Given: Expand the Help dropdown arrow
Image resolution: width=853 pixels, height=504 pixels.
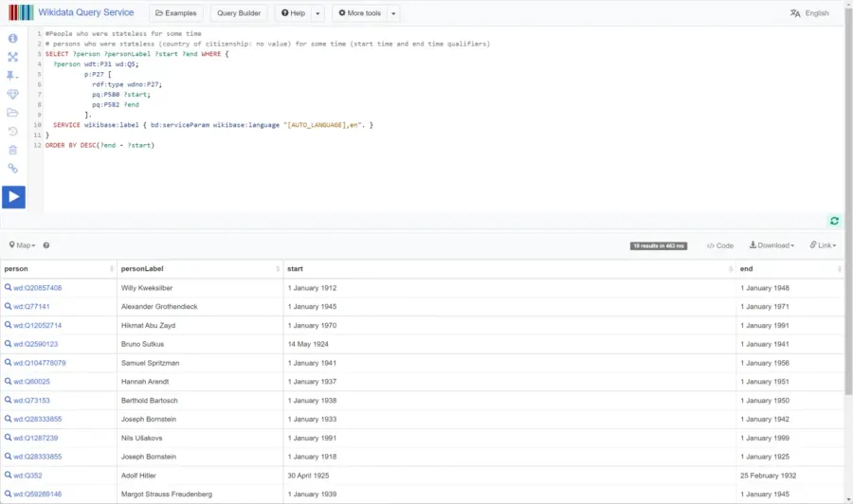Looking at the screenshot, I should click(318, 13).
